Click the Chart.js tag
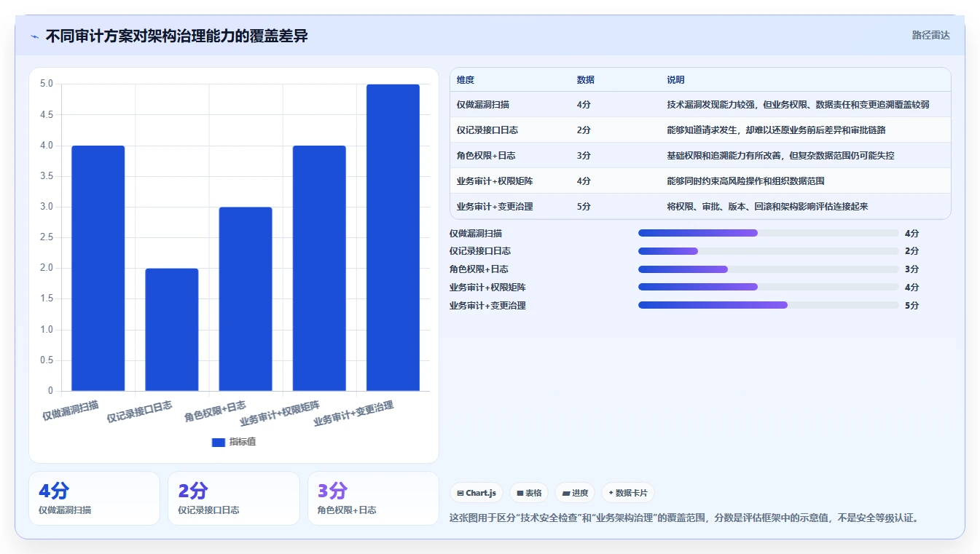The width and height of the screenshot is (980, 554). tap(477, 493)
